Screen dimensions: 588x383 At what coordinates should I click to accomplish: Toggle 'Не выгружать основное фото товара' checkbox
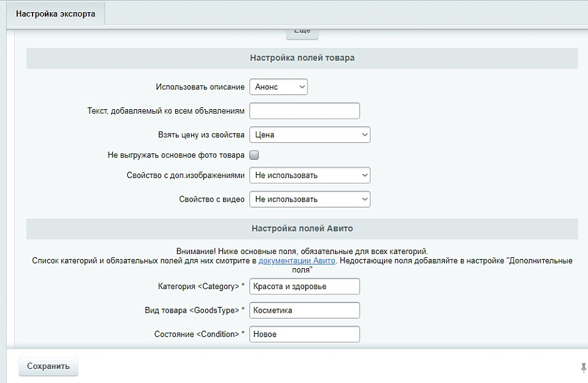[254, 154]
